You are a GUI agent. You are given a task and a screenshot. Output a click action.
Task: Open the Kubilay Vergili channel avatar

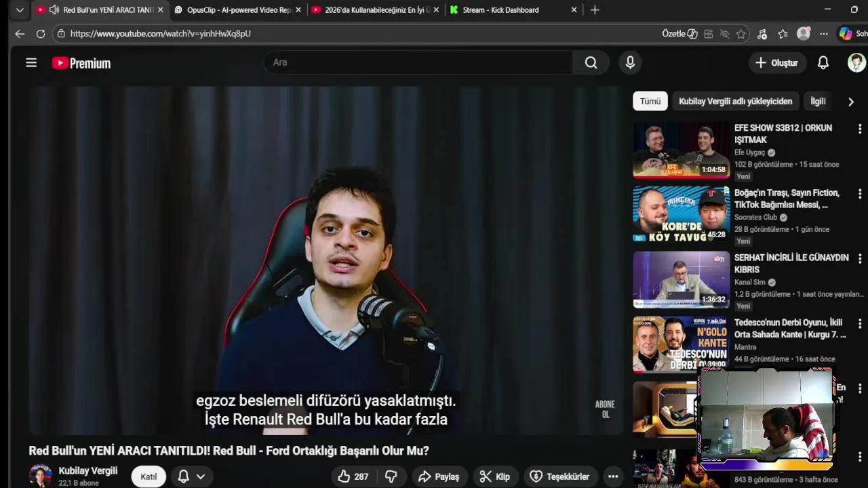pyautogui.click(x=41, y=476)
